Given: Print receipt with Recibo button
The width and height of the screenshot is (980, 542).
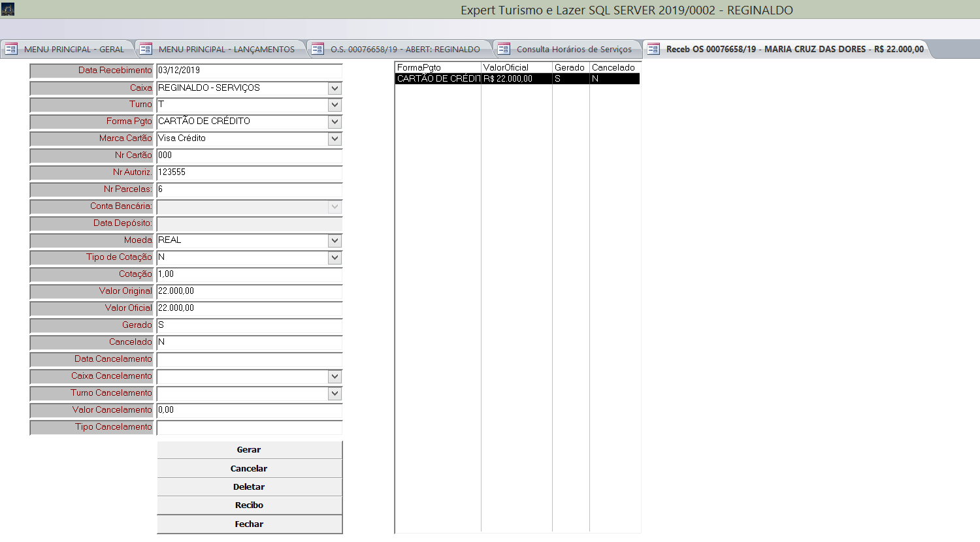Looking at the screenshot, I should [x=249, y=505].
